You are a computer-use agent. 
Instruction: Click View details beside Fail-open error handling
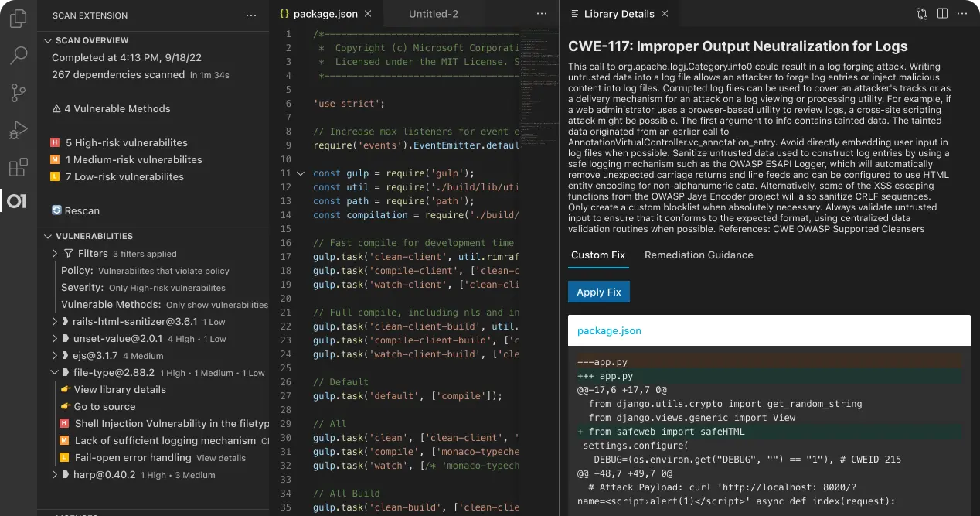pyautogui.click(x=221, y=458)
